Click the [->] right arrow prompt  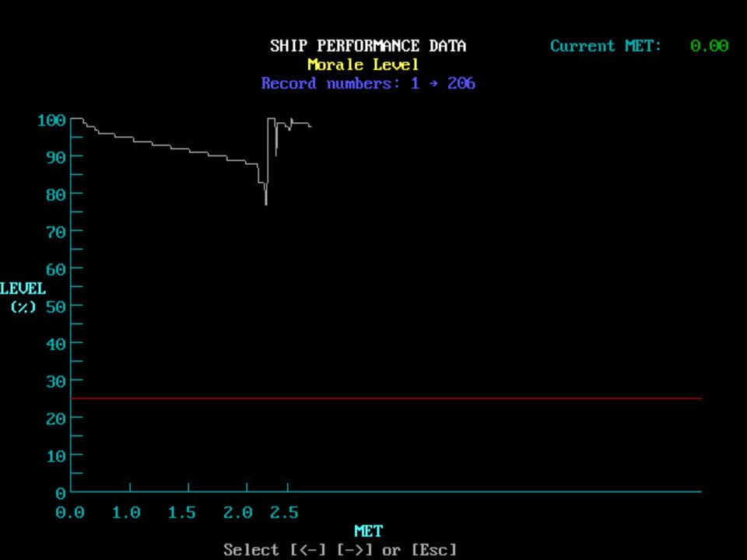(x=356, y=550)
